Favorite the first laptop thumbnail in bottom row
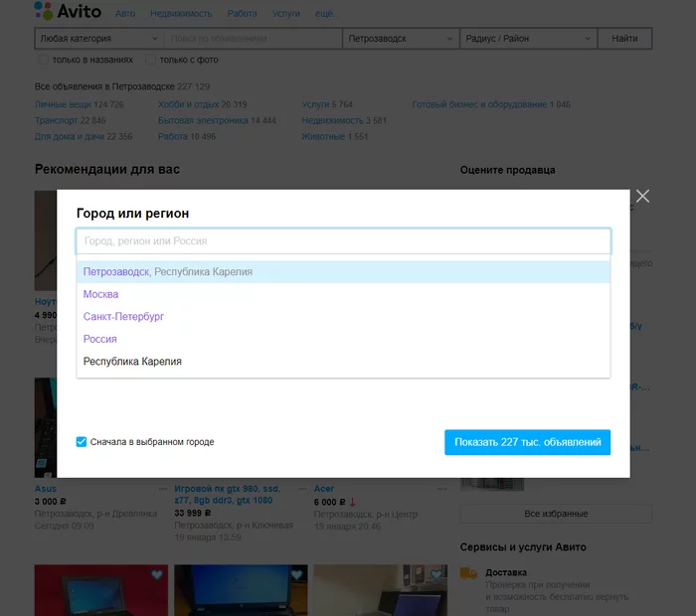The image size is (696, 616). [157, 574]
